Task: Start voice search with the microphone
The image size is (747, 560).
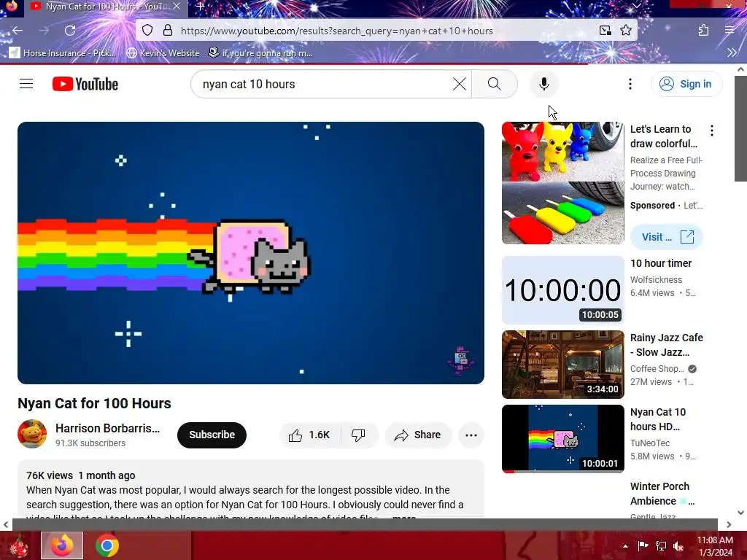Action: pos(543,84)
